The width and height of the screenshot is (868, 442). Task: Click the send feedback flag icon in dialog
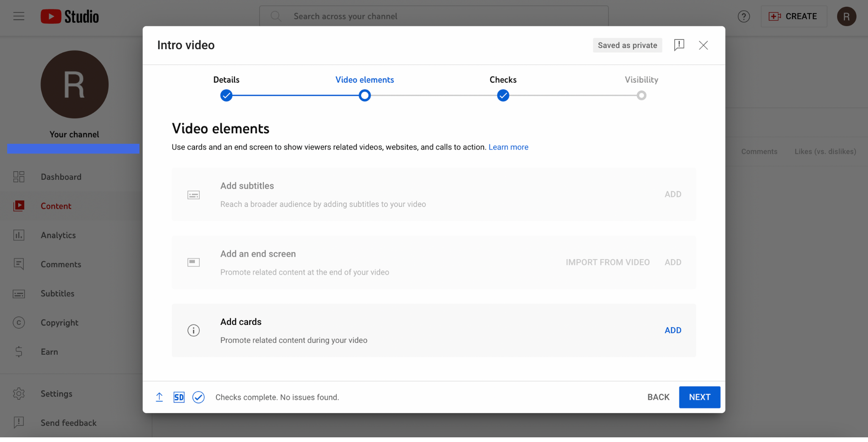[679, 45]
